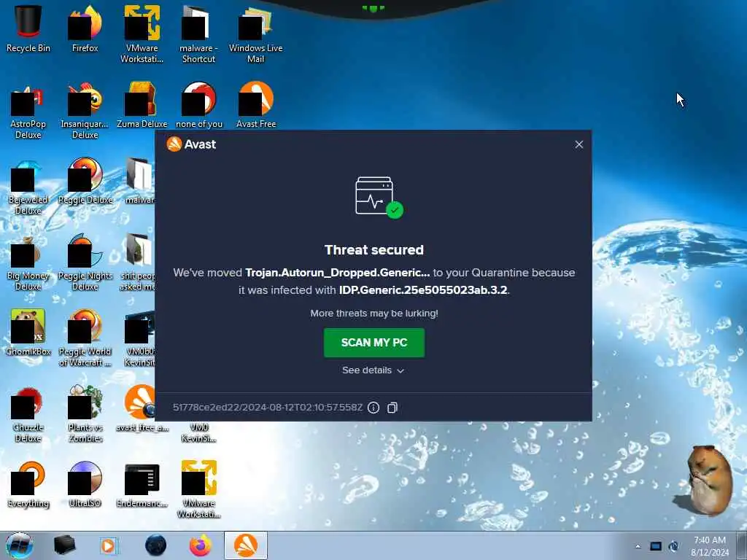Open Big Money Deluxe desktop icon
This screenshot has height=560, width=747.
tap(28, 262)
